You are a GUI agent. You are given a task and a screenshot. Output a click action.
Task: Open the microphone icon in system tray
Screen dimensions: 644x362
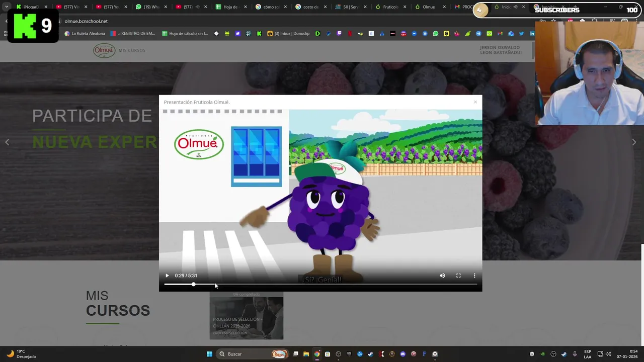(575, 354)
